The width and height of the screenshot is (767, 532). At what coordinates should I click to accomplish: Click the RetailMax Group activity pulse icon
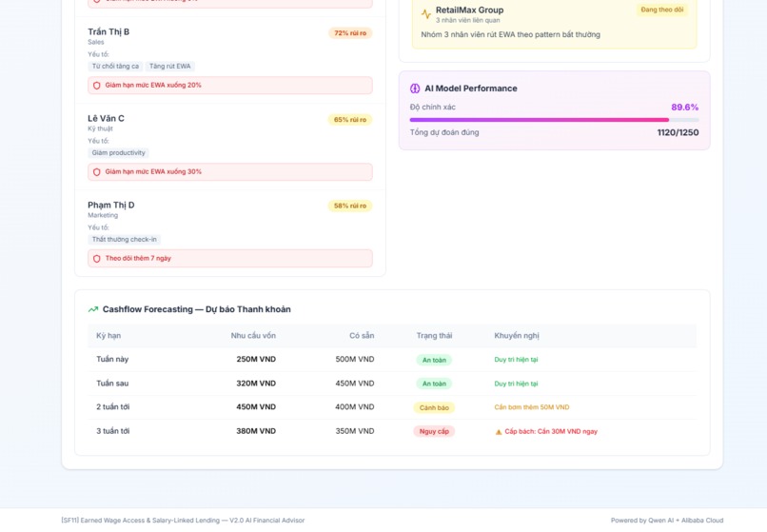click(426, 14)
